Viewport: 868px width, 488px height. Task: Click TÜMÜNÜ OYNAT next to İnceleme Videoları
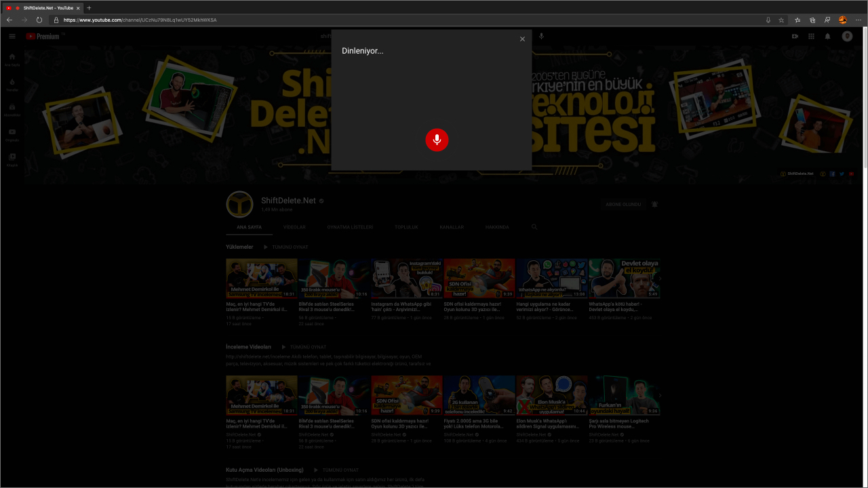(x=304, y=347)
